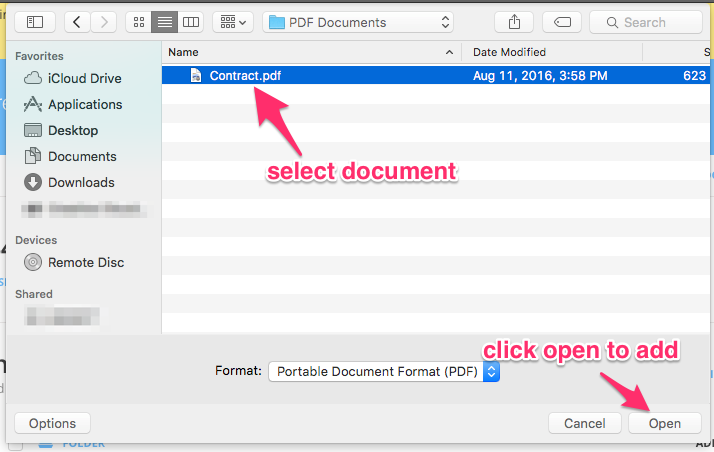The width and height of the screenshot is (714, 452).
Task: Switch to list view
Action: tap(165, 22)
